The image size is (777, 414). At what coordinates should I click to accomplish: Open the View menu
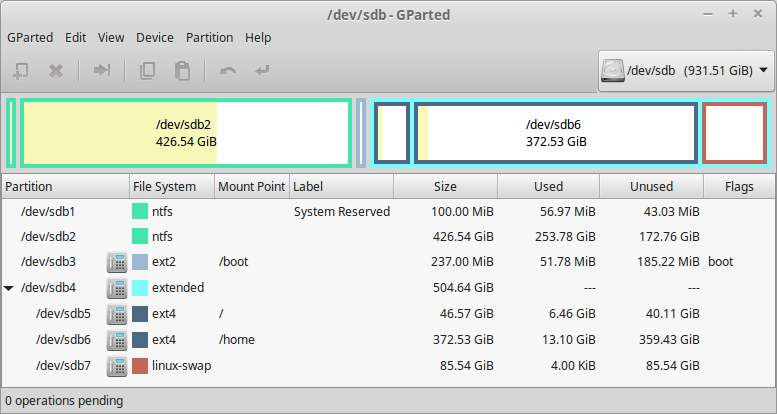point(111,38)
